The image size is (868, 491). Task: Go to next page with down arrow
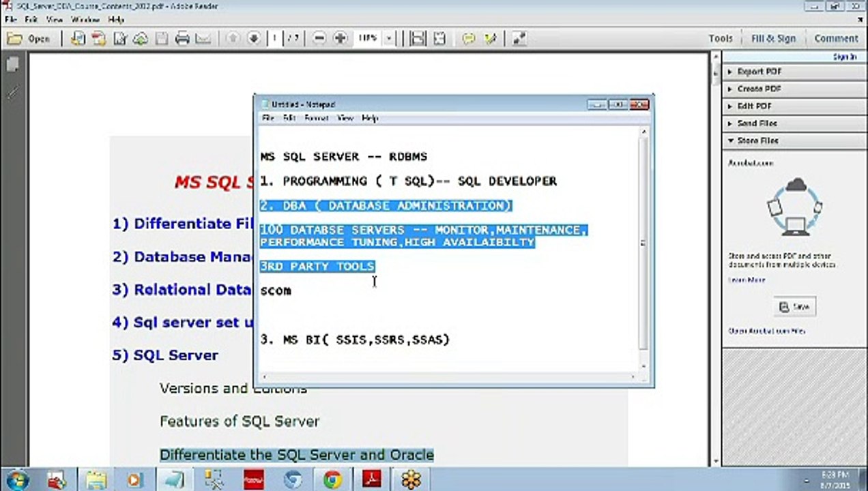pos(254,39)
